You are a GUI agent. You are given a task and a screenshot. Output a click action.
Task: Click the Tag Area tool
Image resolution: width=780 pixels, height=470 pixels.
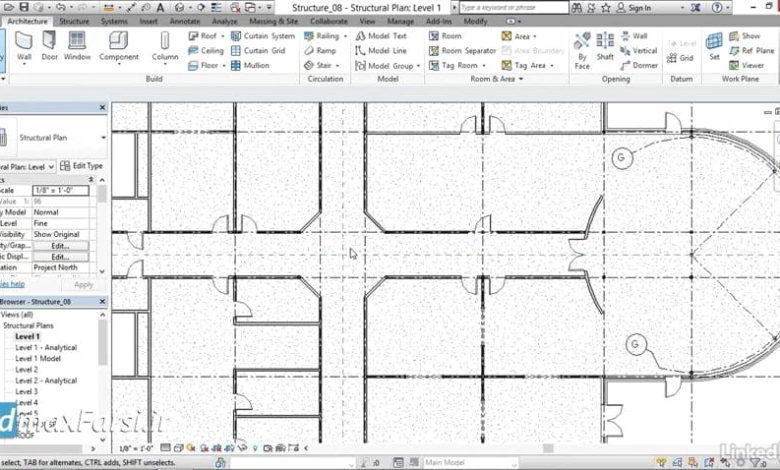(524, 66)
